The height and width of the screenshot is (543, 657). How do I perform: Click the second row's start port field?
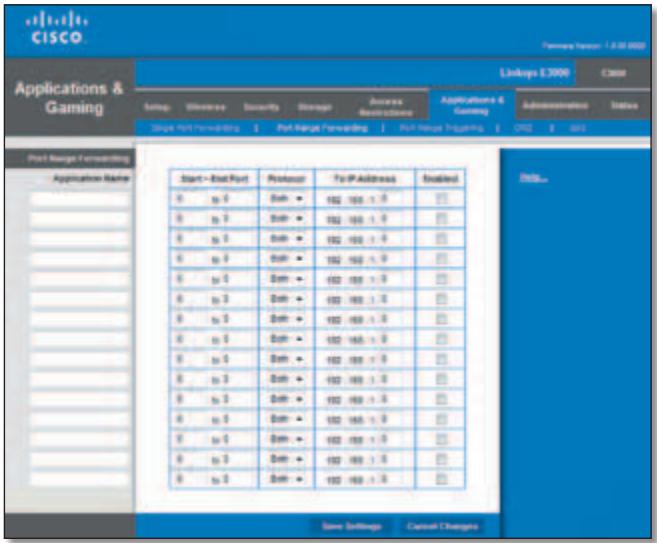tap(190, 219)
